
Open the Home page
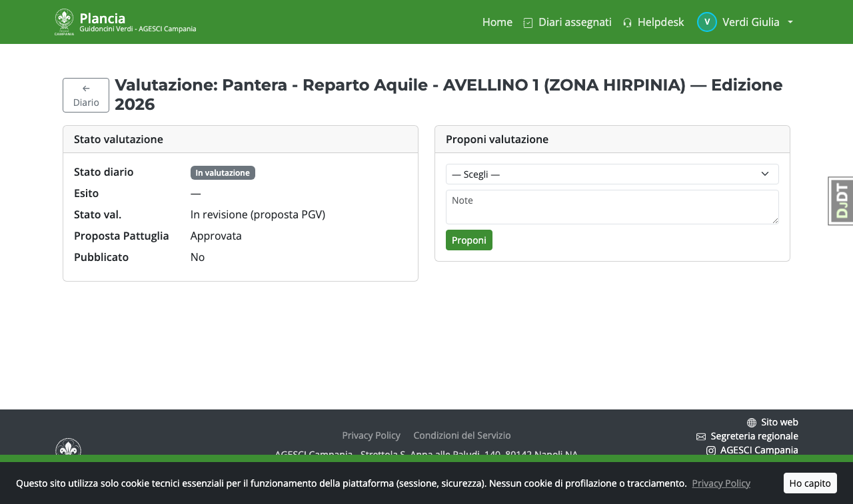(497, 22)
